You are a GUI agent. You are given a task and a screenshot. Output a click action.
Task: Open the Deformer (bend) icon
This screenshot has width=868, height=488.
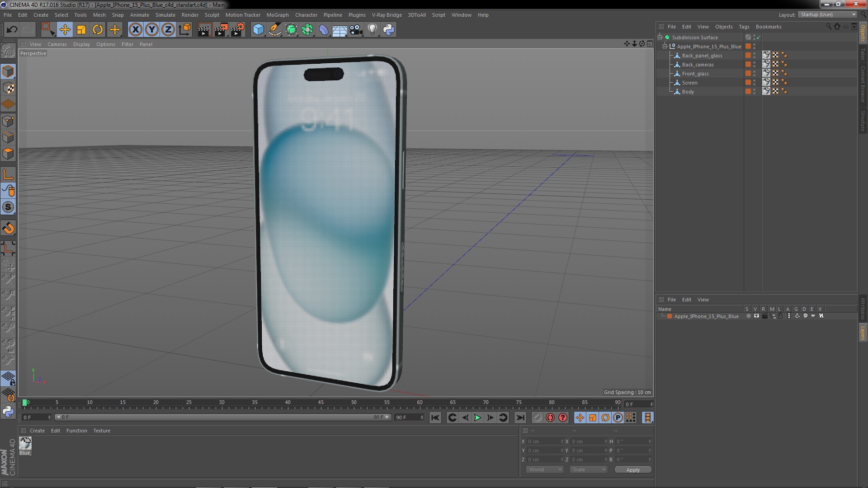point(324,30)
